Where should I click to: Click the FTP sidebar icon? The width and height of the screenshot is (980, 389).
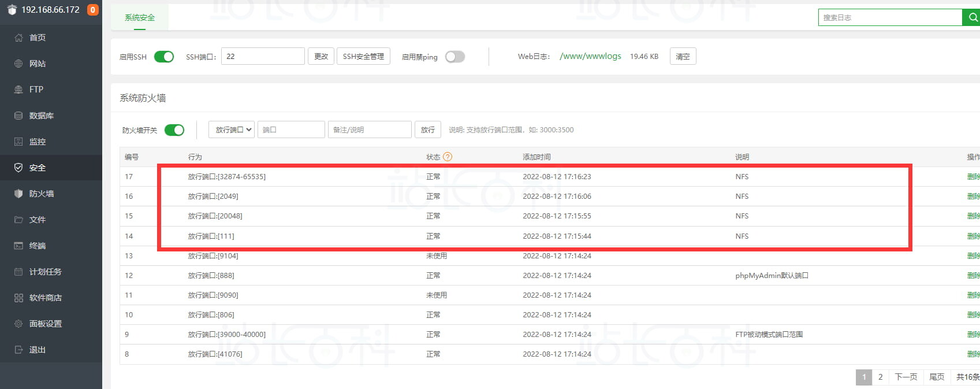(x=18, y=90)
